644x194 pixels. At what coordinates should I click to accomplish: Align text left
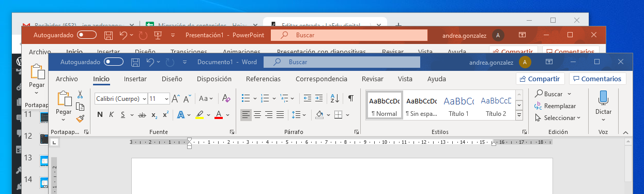click(246, 114)
